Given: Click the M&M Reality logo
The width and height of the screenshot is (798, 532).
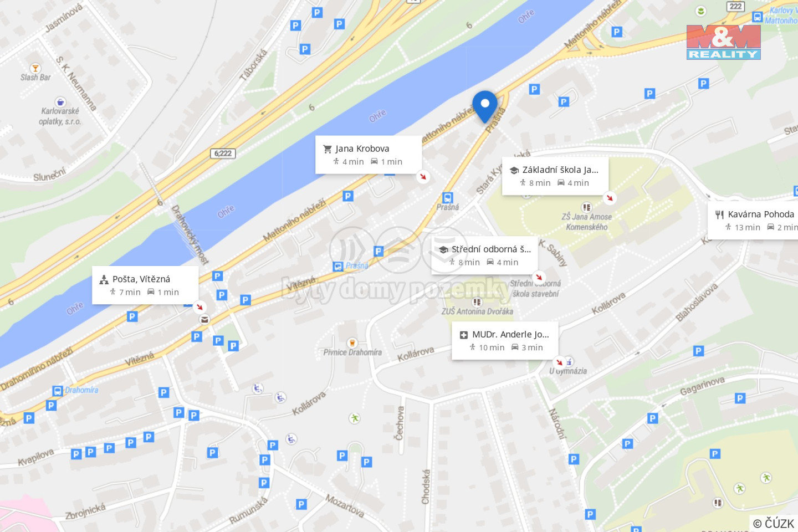Looking at the screenshot, I should point(723,42).
